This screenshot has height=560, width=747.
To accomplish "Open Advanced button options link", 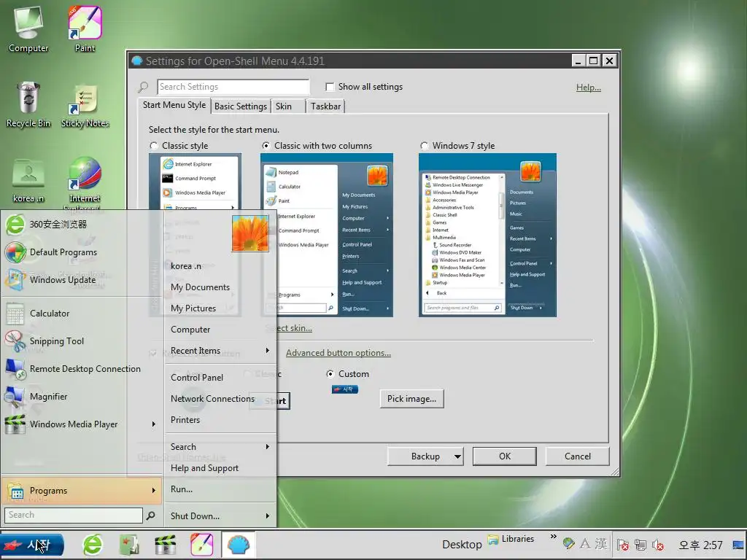I will (x=338, y=353).
